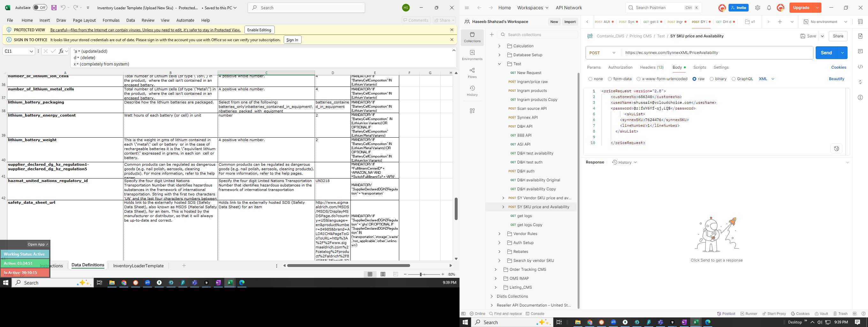Screen dimensions: 868x327
Task: Click Postman hamburger menu icon
Action: pos(467,8)
